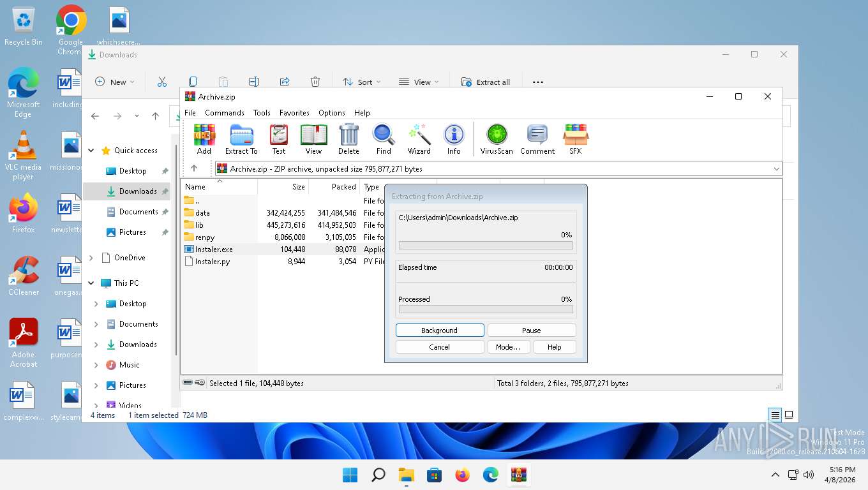Open recent locations chevron in Downloads window
This screenshot has height=490, width=868.
tap(137, 116)
